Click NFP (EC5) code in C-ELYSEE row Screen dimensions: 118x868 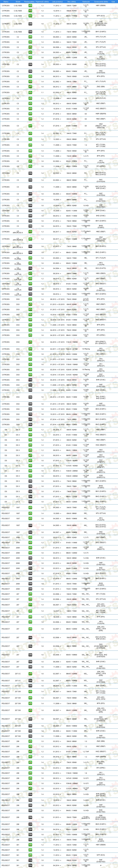click(x=101, y=16)
